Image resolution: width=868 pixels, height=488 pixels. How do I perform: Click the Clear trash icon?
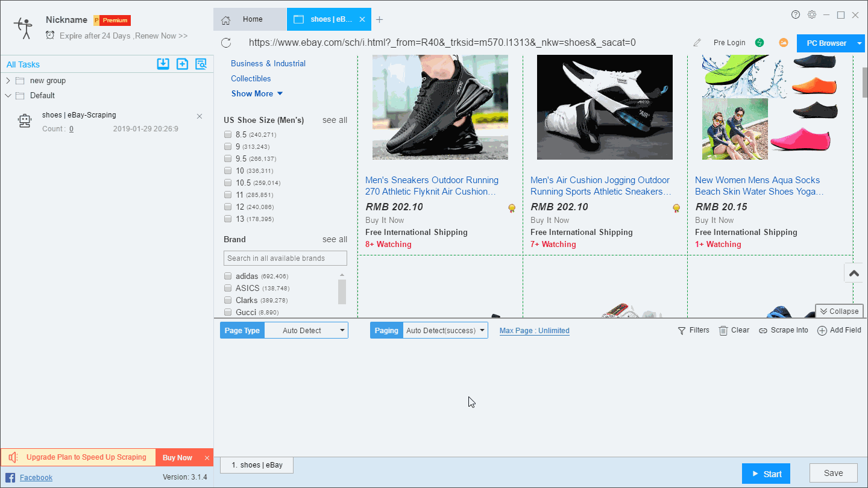click(x=723, y=330)
